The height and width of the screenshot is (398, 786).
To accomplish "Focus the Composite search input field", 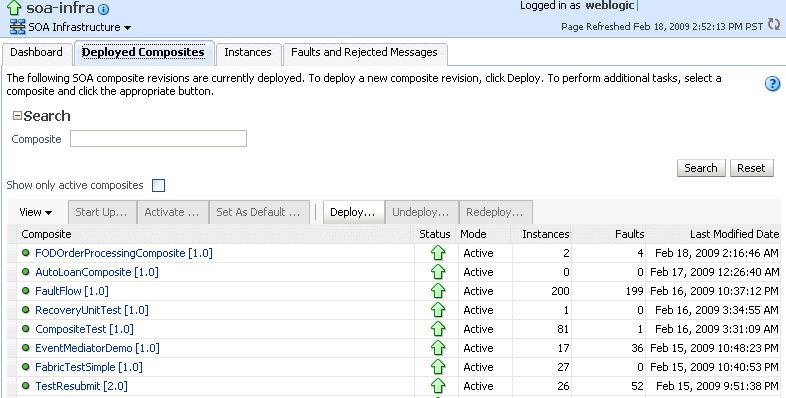I will coord(158,139).
